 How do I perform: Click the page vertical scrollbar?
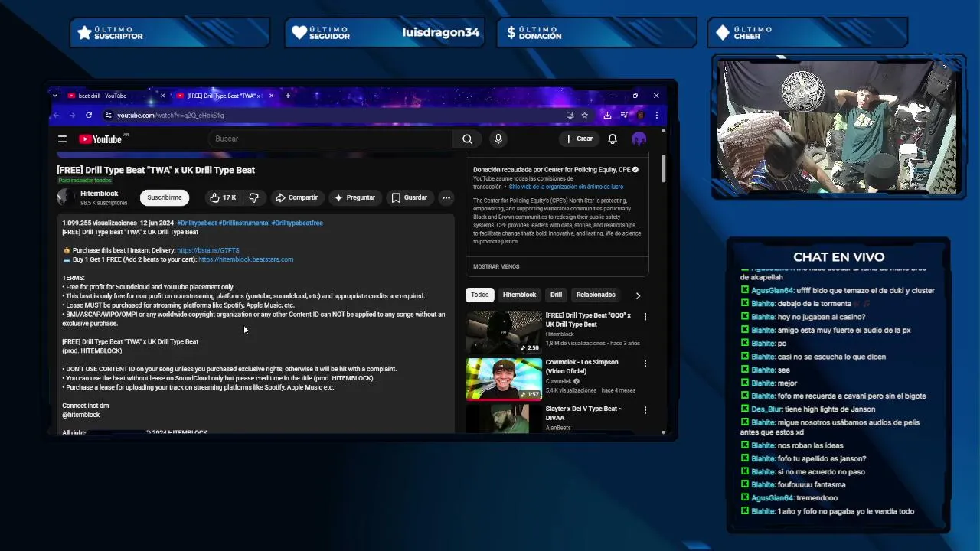click(x=663, y=168)
